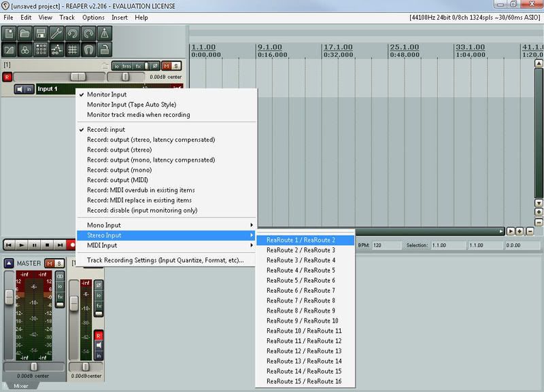Select ReaRoute 5 / ReaRoute 6 input

301,281
